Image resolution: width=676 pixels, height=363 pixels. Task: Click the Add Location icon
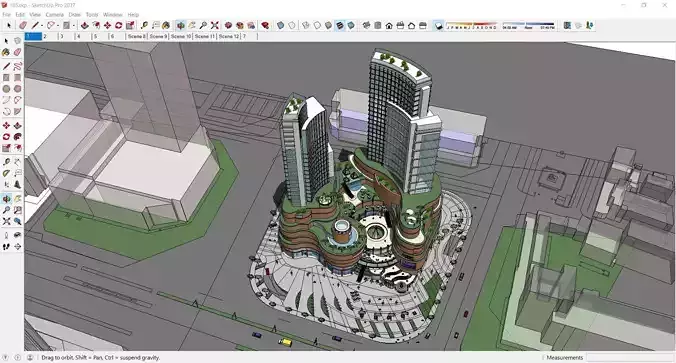tap(567, 25)
